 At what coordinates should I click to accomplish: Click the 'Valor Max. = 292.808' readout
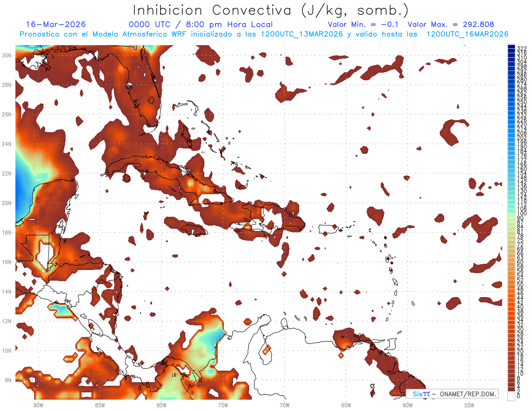(451, 24)
